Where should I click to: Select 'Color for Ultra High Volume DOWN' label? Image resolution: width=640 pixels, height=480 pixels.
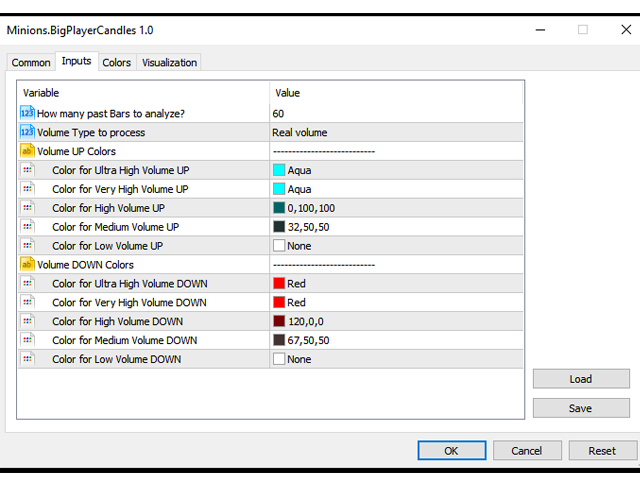click(130, 284)
